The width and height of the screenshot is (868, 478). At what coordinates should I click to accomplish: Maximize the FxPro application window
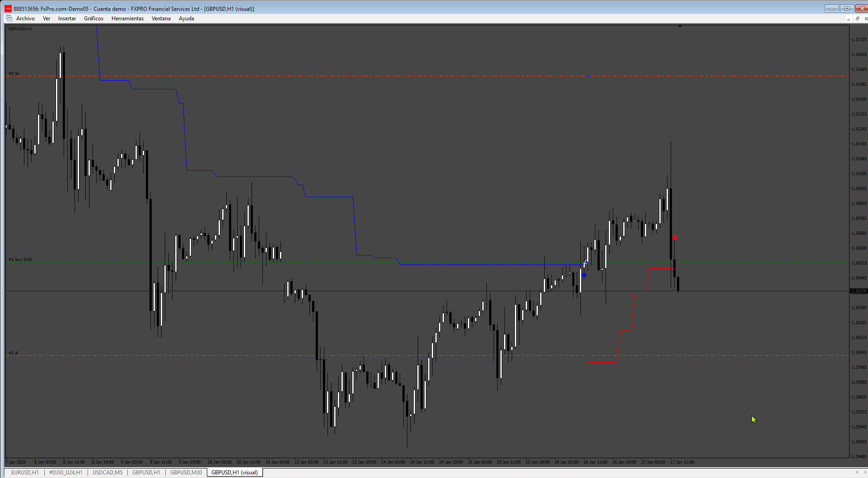coord(847,9)
